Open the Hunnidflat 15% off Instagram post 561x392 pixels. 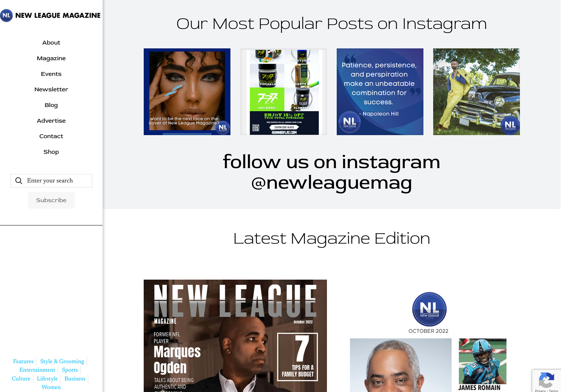tap(283, 92)
